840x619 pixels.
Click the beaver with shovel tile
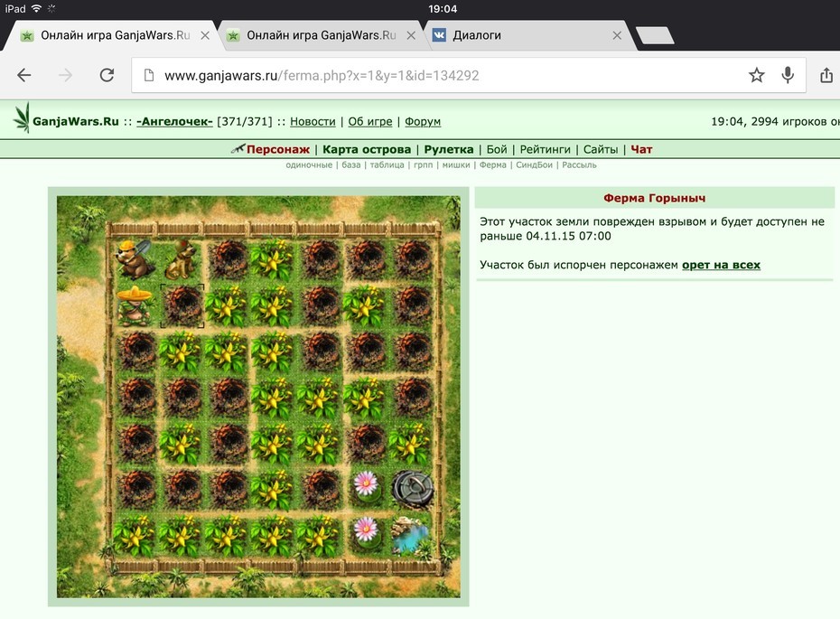click(x=135, y=259)
